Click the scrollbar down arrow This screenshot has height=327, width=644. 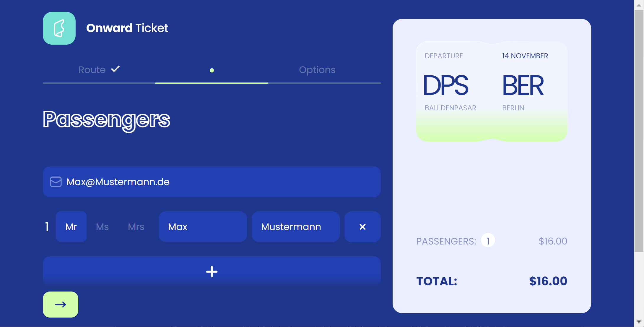coord(639,322)
